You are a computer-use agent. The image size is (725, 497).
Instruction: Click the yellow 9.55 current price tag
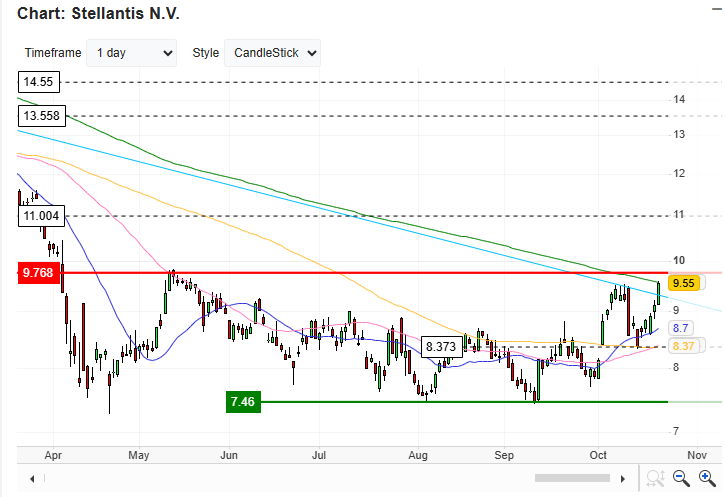click(x=685, y=283)
